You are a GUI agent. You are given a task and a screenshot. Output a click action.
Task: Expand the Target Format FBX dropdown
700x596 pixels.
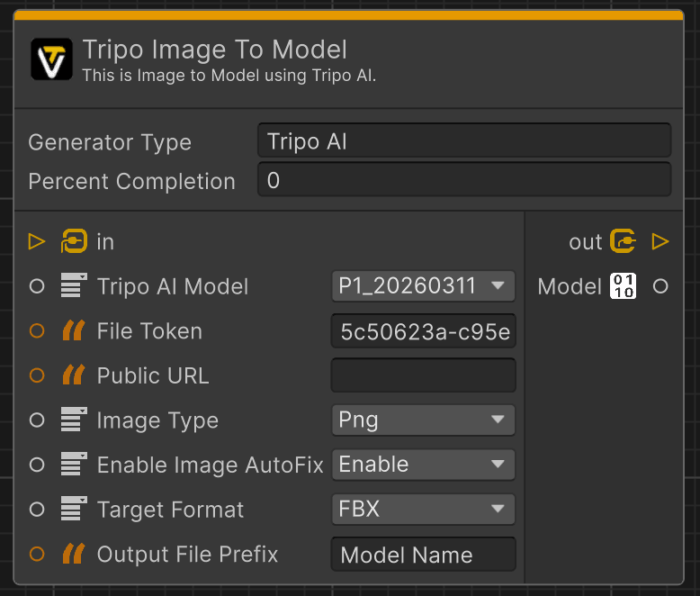(x=423, y=510)
